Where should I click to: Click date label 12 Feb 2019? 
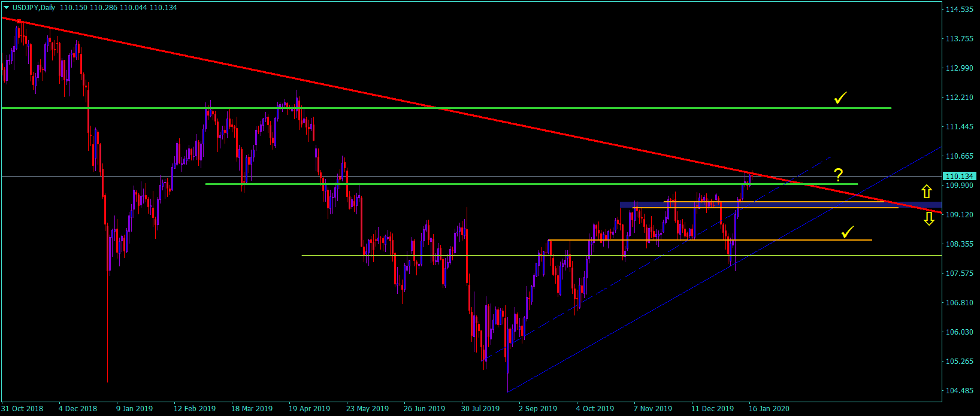[x=195, y=409]
